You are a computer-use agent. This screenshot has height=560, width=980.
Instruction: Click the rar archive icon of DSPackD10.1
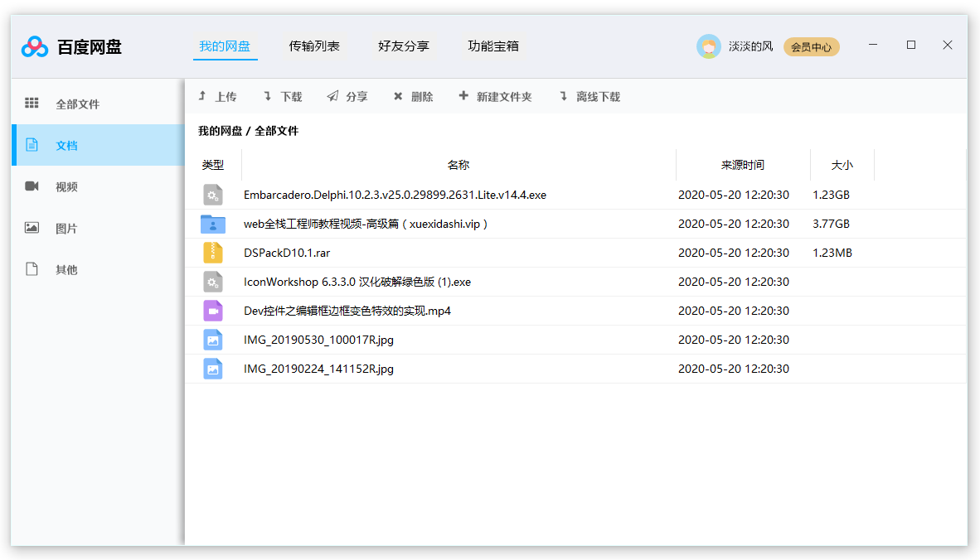pos(212,252)
